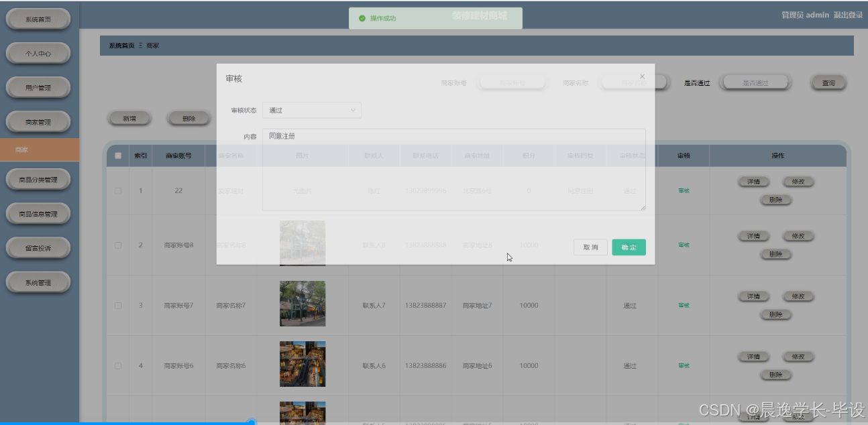Viewport: 868px width, 425px height.
Task: Click into the 内容 textarea containing 同意注册
Action: [x=453, y=170]
